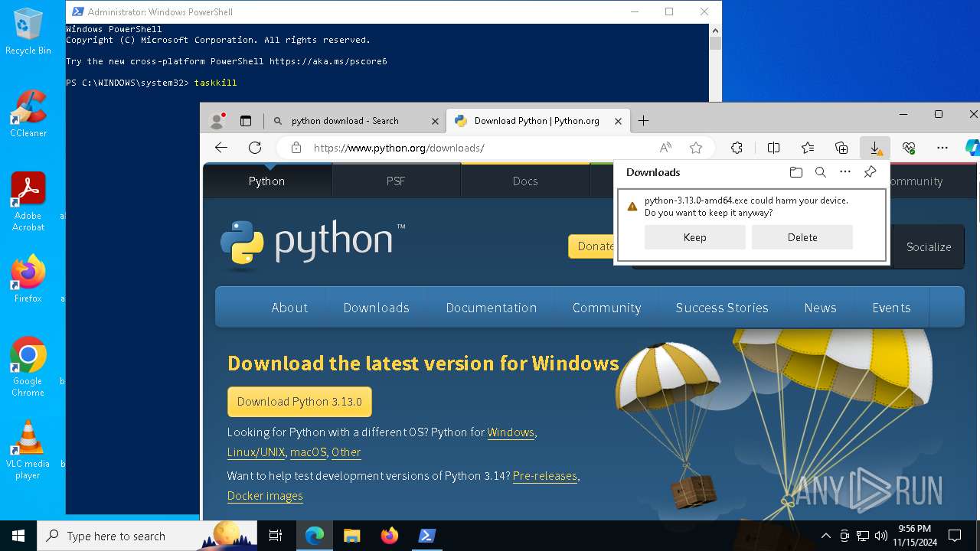Open the Community navigation menu
The width and height of the screenshot is (980, 551).
point(606,308)
